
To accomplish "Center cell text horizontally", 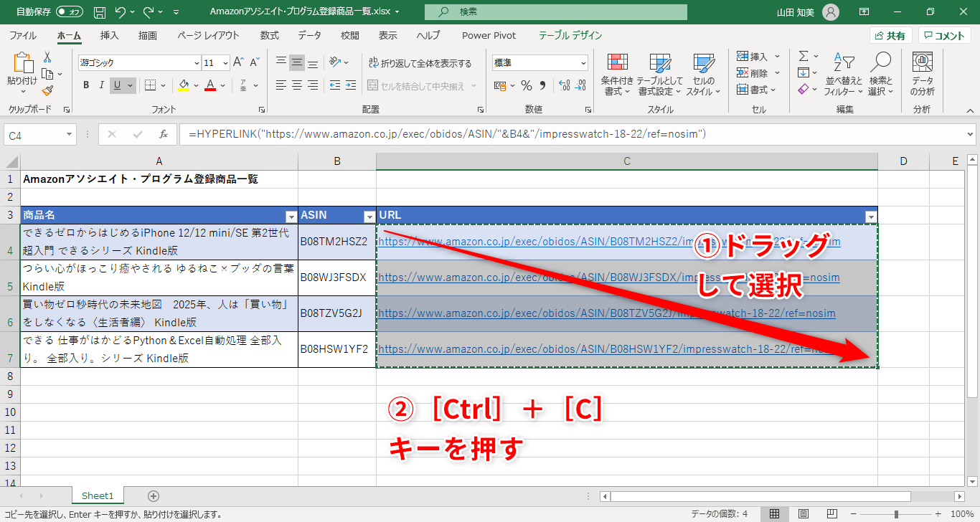I will tap(297, 85).
